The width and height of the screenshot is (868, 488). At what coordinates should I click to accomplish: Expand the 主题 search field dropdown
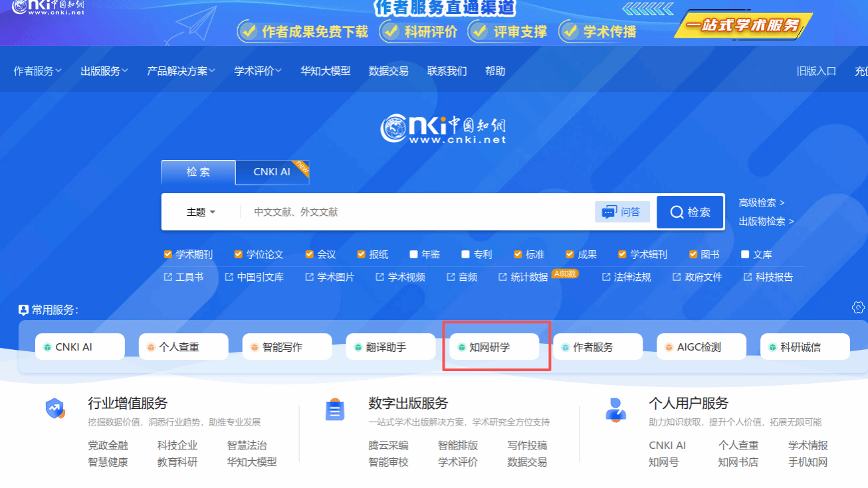pos(201,212)
